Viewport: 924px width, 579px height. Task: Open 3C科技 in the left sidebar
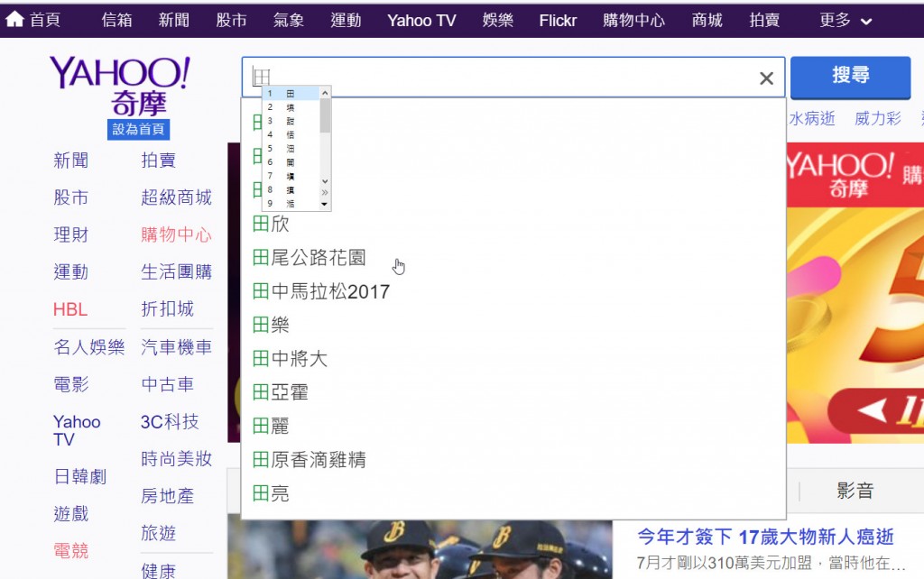click(170, 422)
